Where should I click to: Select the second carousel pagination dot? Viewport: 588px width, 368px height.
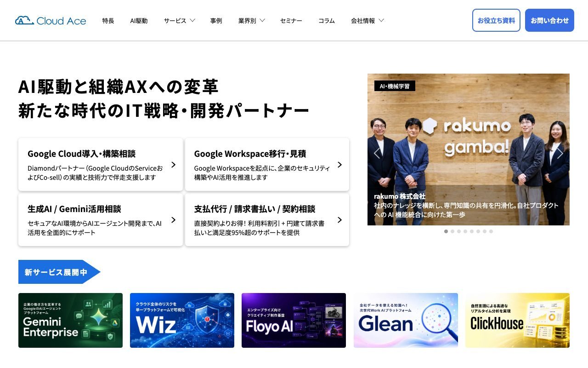[x=452, y=231]
